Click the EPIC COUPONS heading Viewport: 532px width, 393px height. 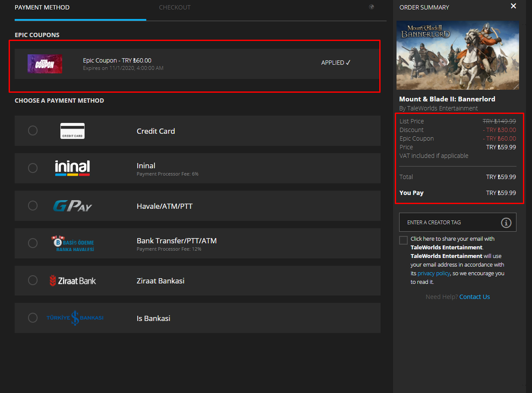pyautogui.click(x=37, y=35)
